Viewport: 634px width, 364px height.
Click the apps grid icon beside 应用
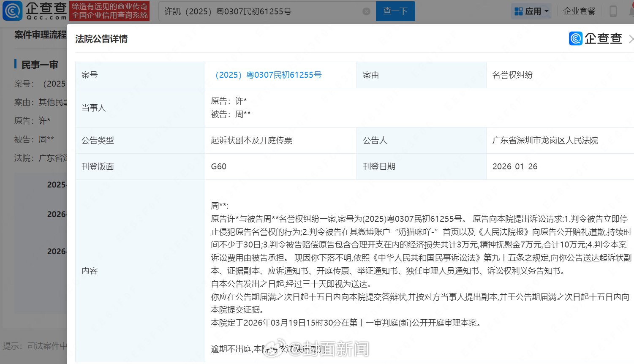519,11
